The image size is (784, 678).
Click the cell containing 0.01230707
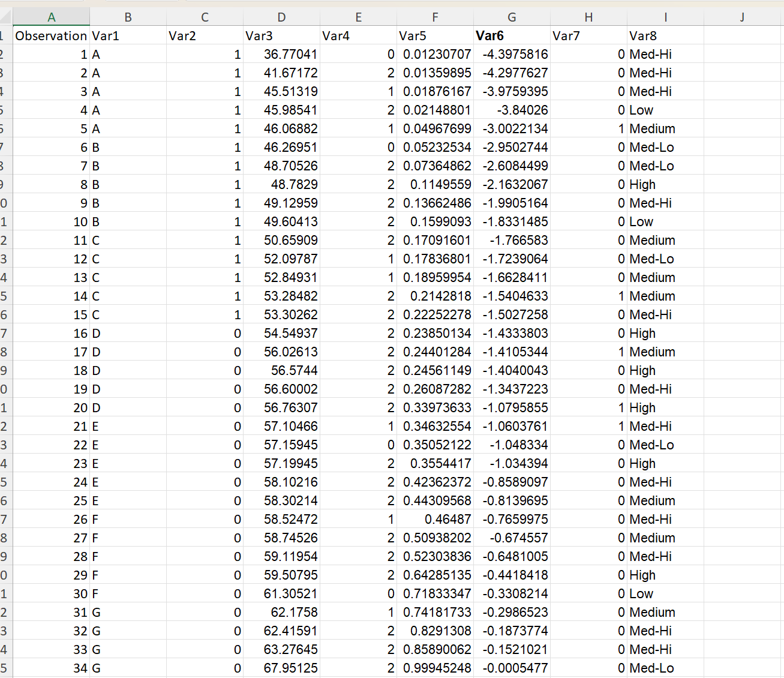pyautogui.click(x=435, y=54)
